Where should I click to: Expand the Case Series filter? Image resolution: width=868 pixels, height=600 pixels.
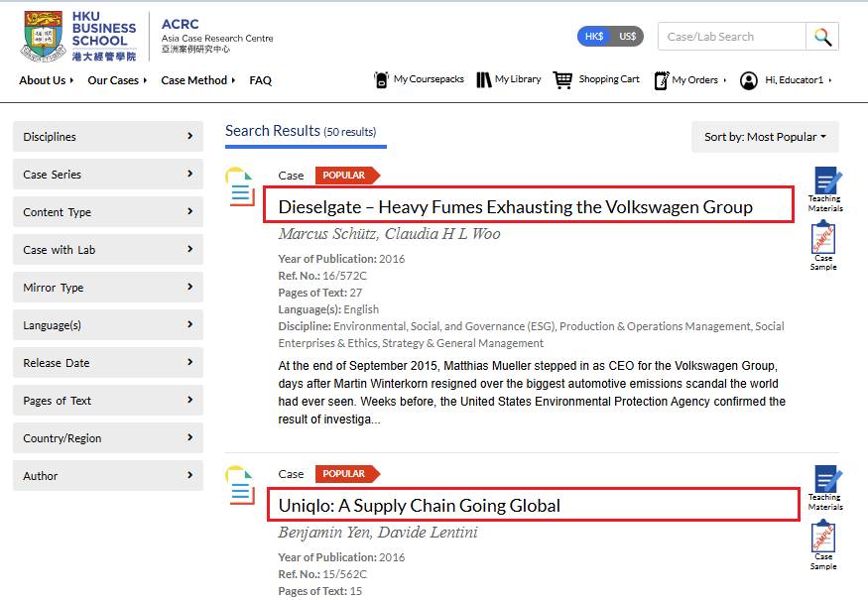[x=108, y=175]
